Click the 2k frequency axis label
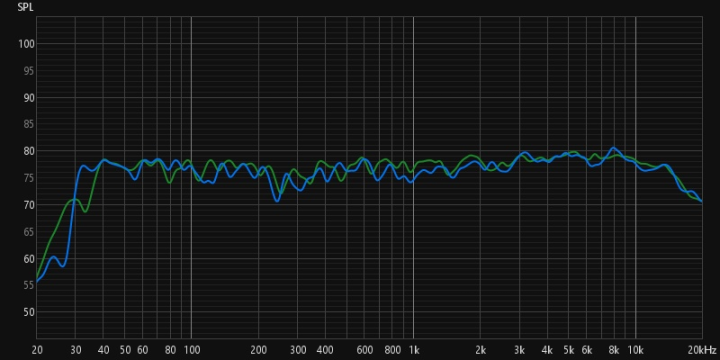The image size is (720, 360). [x=481, y=350]
